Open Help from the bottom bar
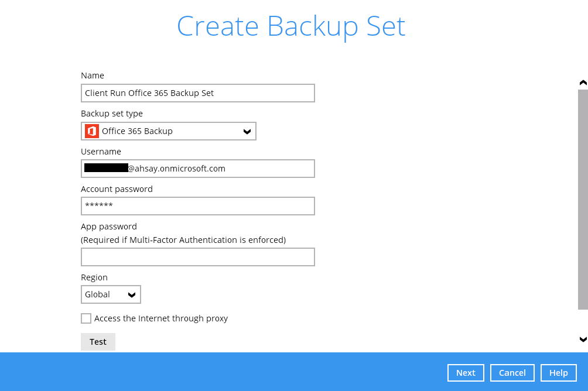This screenshot has height=391, width=588. (x=558, y=373)
